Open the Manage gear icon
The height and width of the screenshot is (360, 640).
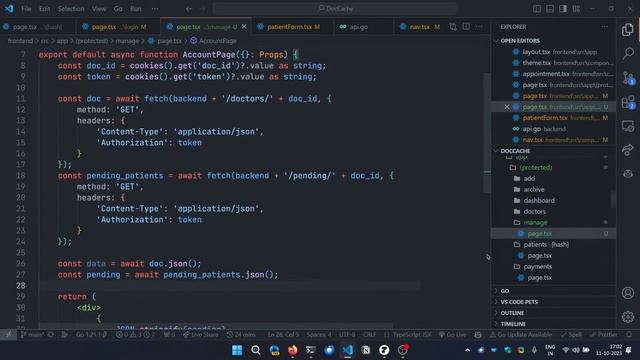click(x=628, y=317)
